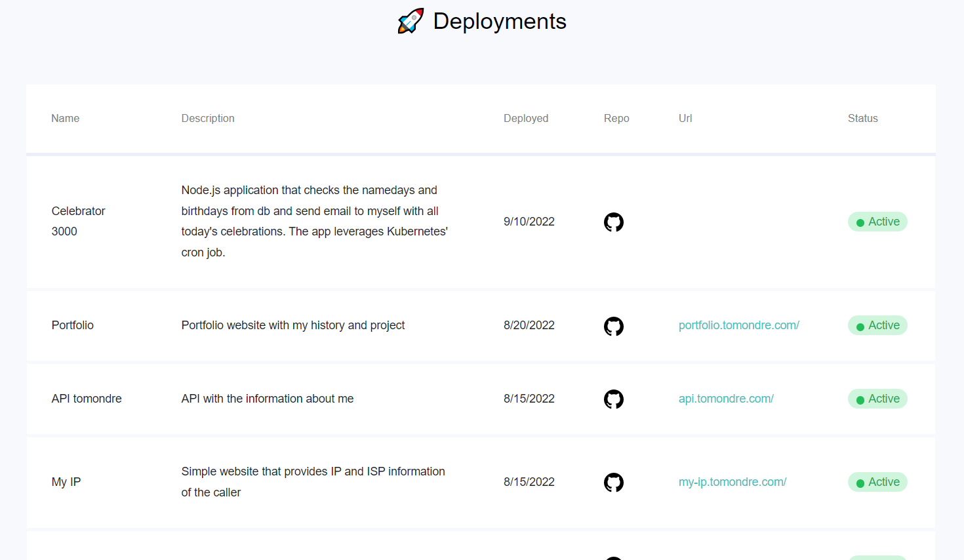The height and width of the screenshot is (560, 964).
Task: Click the partially visible GitHub icon at bottom
Action: pyautogui.click(x=613, y=557)
